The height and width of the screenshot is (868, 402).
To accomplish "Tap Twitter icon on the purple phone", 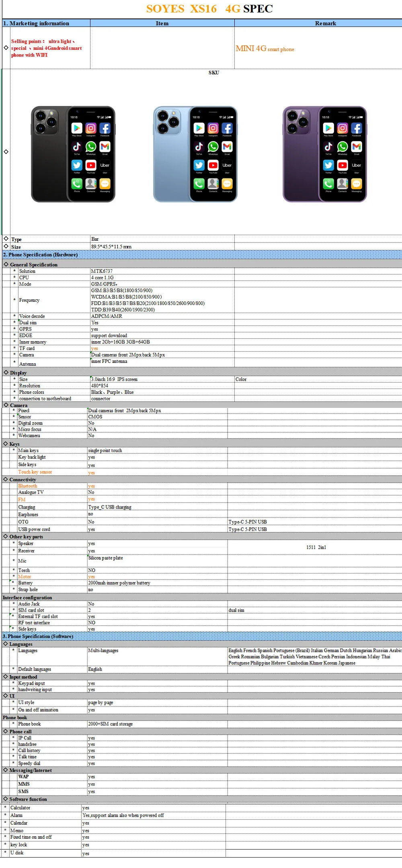I will click(328, 165).
